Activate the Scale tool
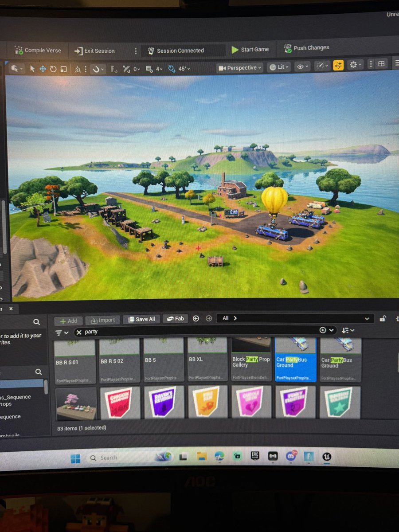Viewport: 399px width, 532px height. click(x=63, y=69)
